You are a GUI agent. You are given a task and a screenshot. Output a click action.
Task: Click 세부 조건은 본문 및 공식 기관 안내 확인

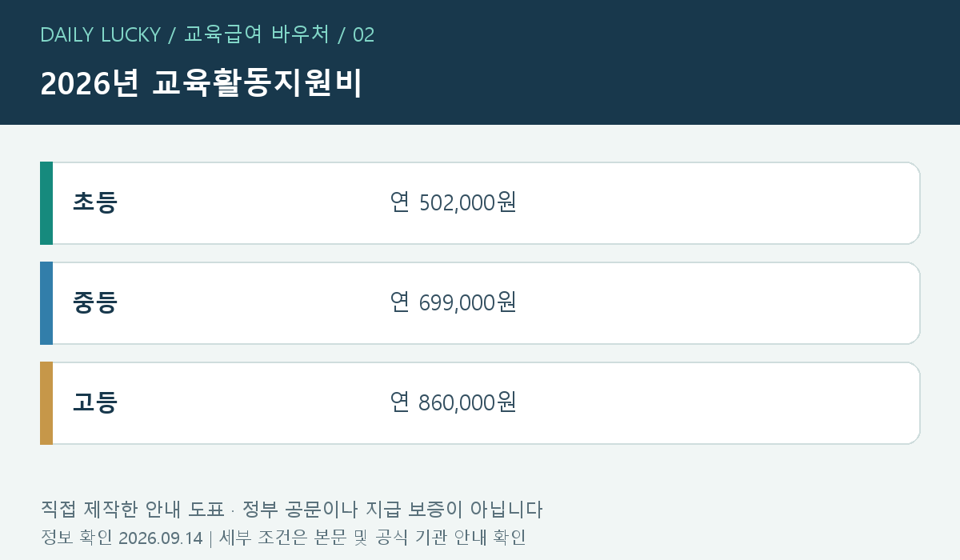[x=373, y=538]
